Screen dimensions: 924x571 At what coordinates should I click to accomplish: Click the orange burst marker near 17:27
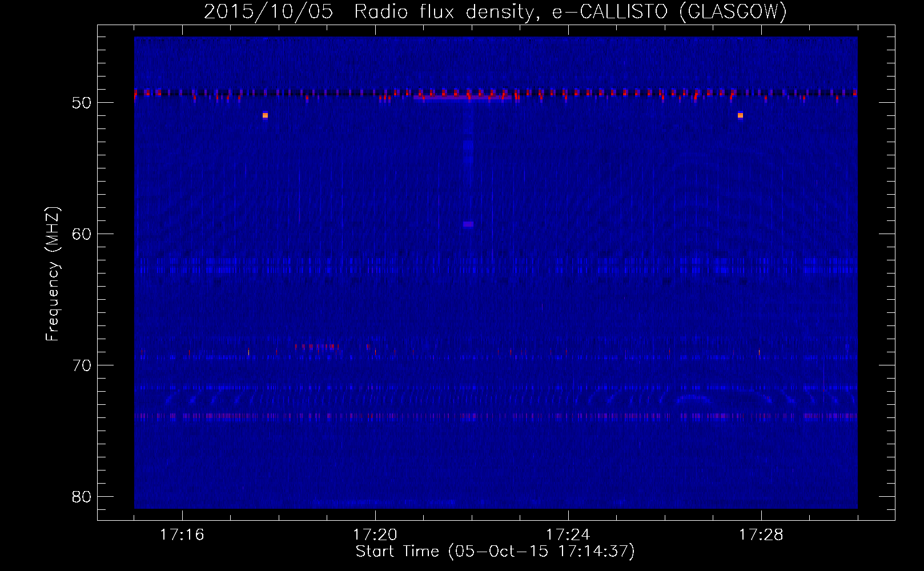click(x=740, y=115)
